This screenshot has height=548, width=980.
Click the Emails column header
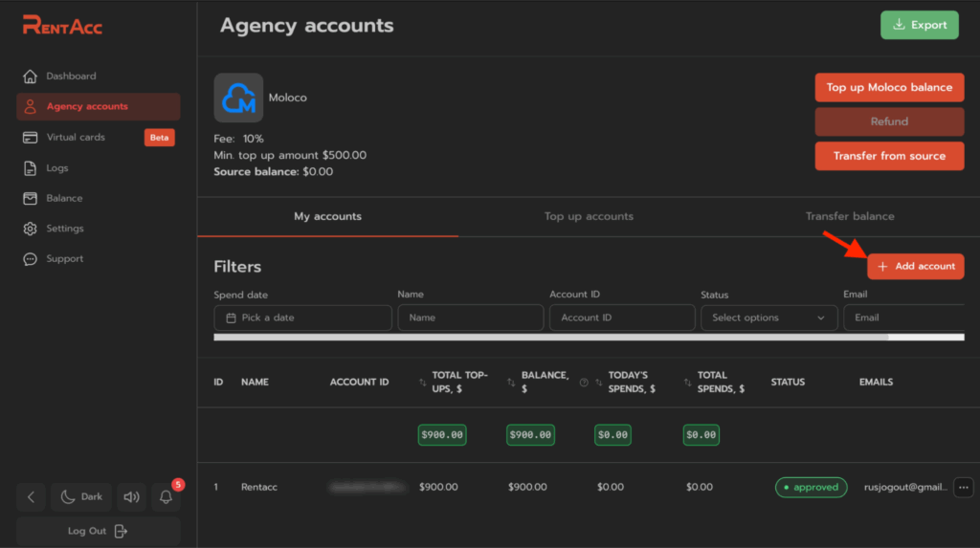(876, 382)
